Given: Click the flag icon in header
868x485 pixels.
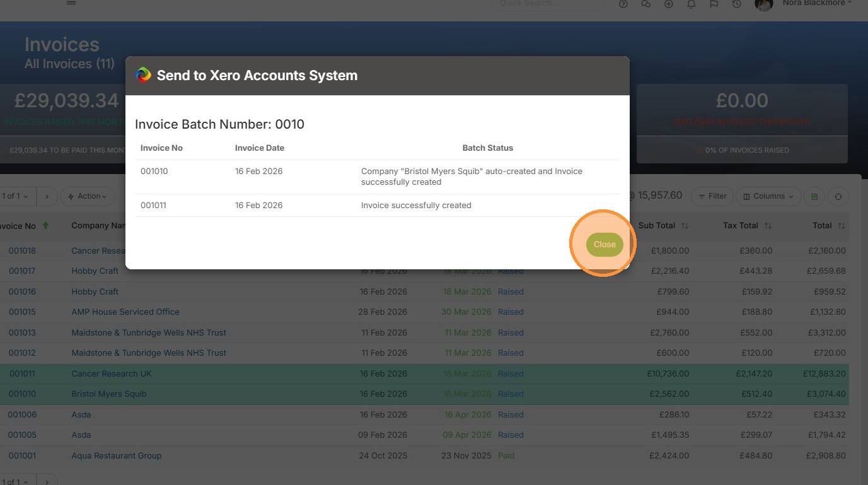Looking at the screenshot, I should pos(714,4).
